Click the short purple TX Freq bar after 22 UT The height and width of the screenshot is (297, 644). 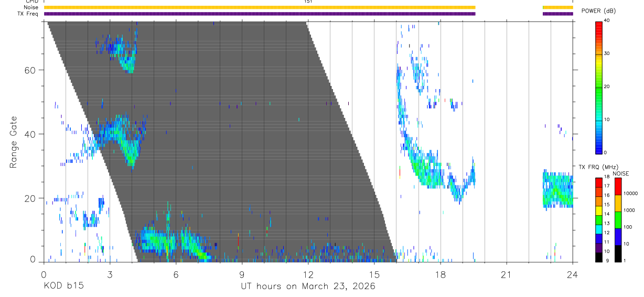click(557, 14)
